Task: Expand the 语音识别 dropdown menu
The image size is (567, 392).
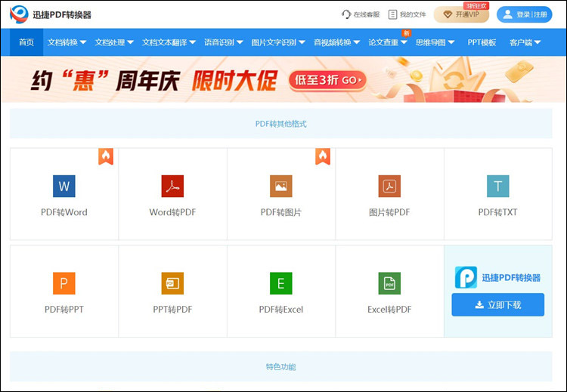Action: (224, 42)
